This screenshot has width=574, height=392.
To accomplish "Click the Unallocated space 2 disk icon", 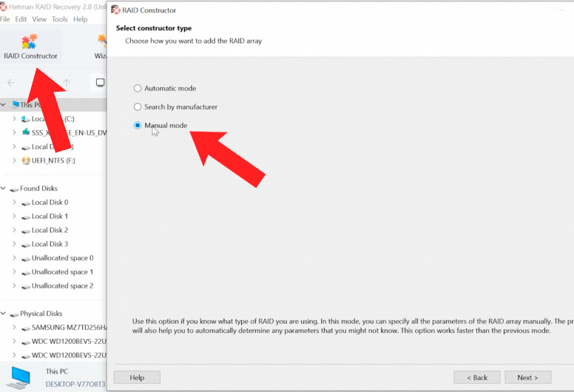I will (x=26, y=286).
